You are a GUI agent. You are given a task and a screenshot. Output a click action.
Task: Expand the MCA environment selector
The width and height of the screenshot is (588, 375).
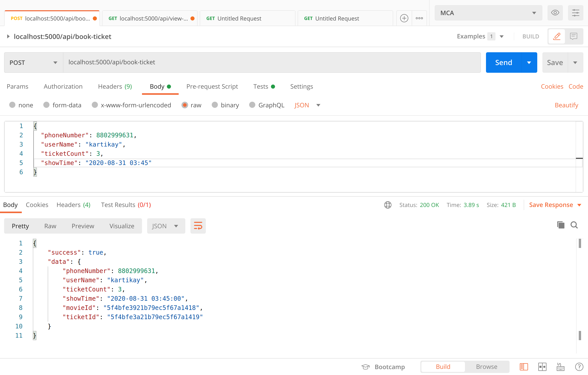click(x=488, y=13)
